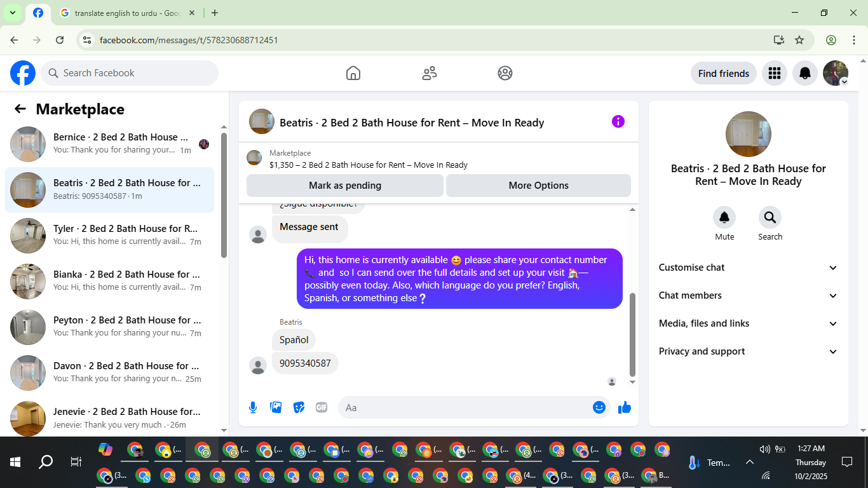Open the Copilot taskbar icon
The height and width of the screenshot is (488, 868).
pyautogui.click(x=105, y=449)
